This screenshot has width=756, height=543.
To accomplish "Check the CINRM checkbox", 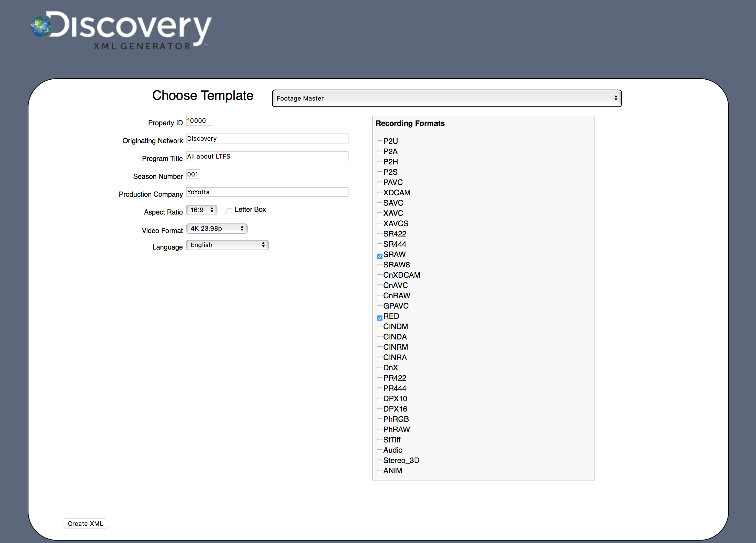I will click(x=380, y=348).
